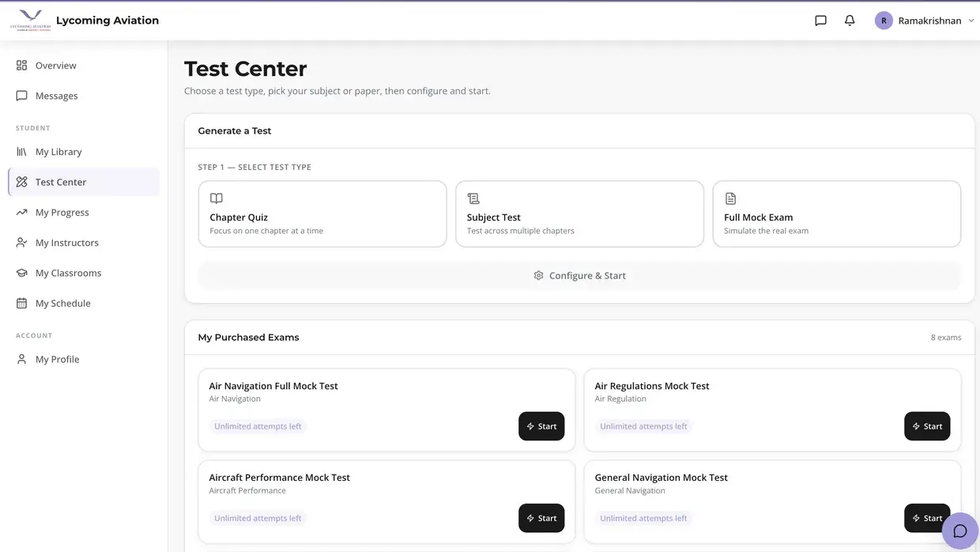The height and width of the screenshot is (552, 980).
Task: Start the Aircraft Performance Mock Test
Action: click(x=541, y=518)
